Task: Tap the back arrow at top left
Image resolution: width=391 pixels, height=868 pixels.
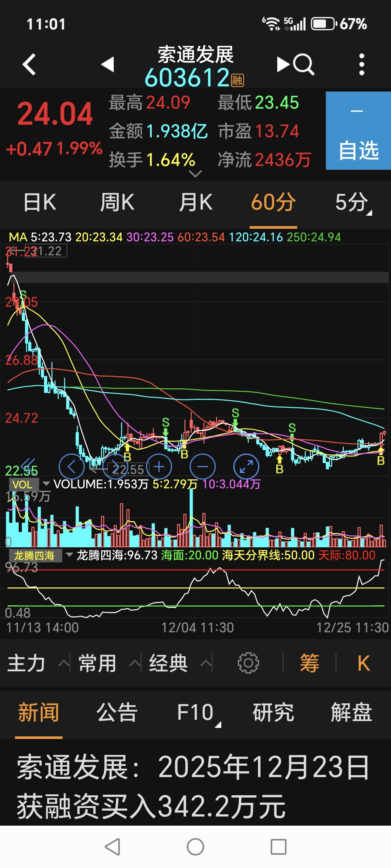Action: click(x=29, y=64)
